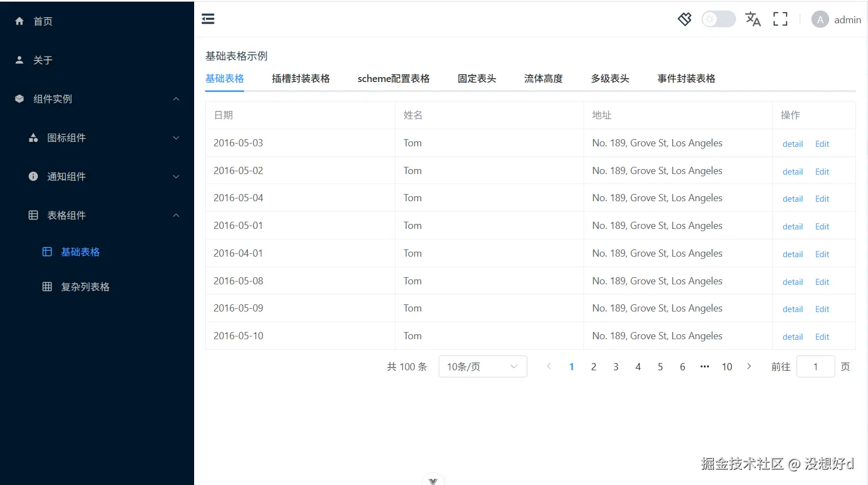
Task: Click the table icon beside 表格组件
Action: (x=33, y=215)
